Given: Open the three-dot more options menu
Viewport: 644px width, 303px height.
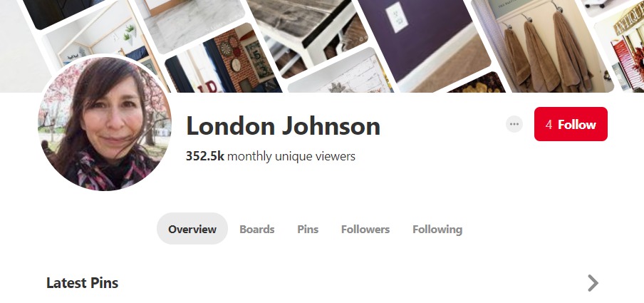Looking at the screenshot, I should [x=514, y=124].
